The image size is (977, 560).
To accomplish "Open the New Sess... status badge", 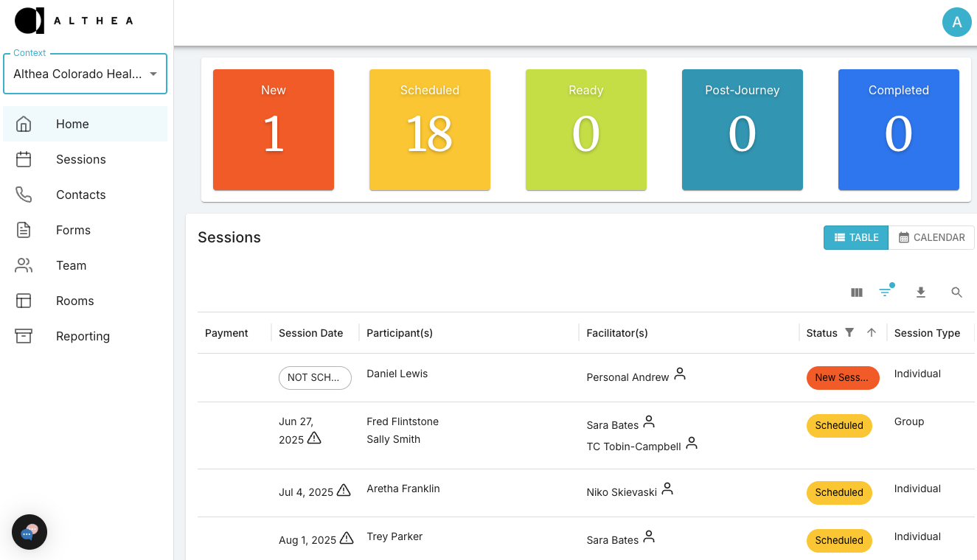I will pyautogui.click(x=842, y=377).
